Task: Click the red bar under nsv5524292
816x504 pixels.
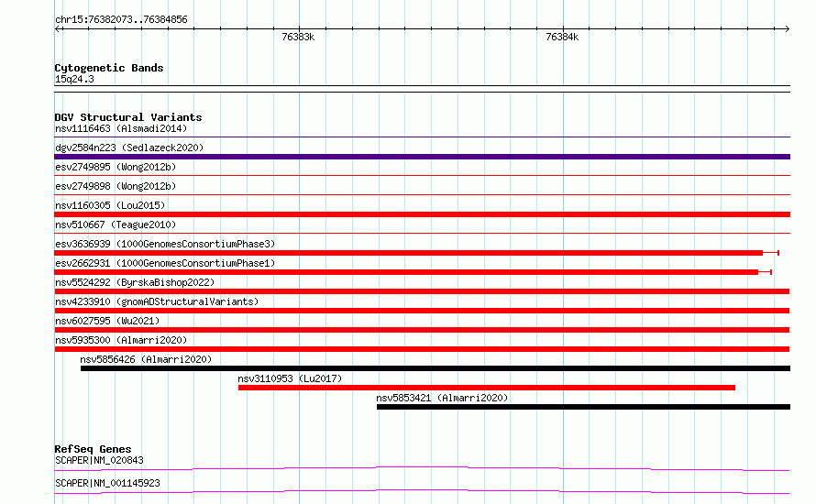Action: [422, 291]
